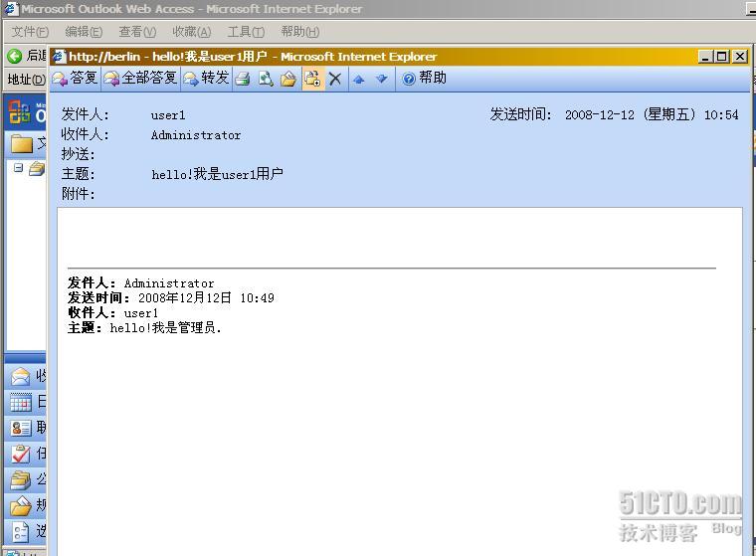
Task: Delete message with the X icon
Action: click(335, 79)
